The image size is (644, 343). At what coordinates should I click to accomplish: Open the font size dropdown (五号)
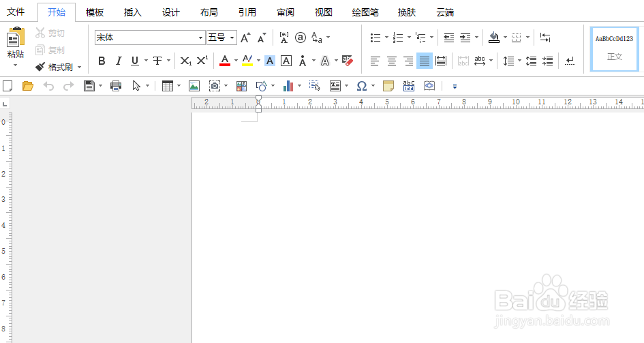[x=232, y=38]
